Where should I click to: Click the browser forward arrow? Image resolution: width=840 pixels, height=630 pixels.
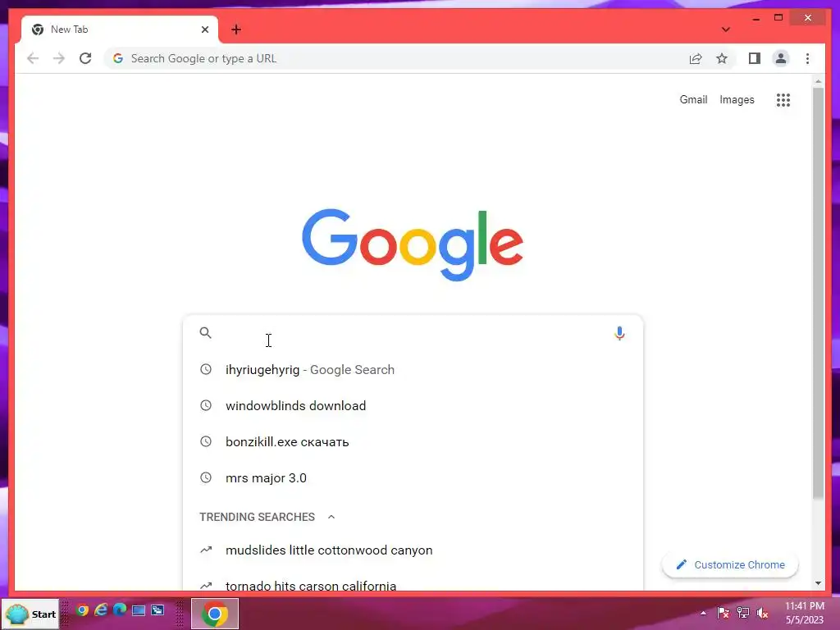58,58
